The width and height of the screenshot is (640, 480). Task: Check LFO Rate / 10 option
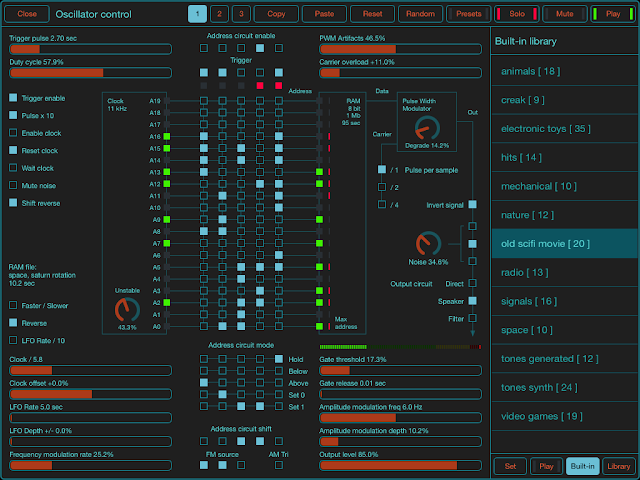click(x=13, y=340)
